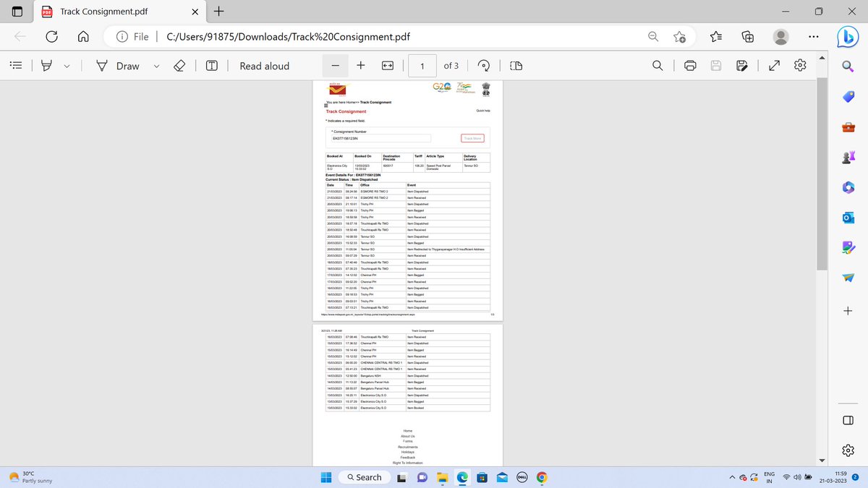Click the Track More button

click(472, 138)
